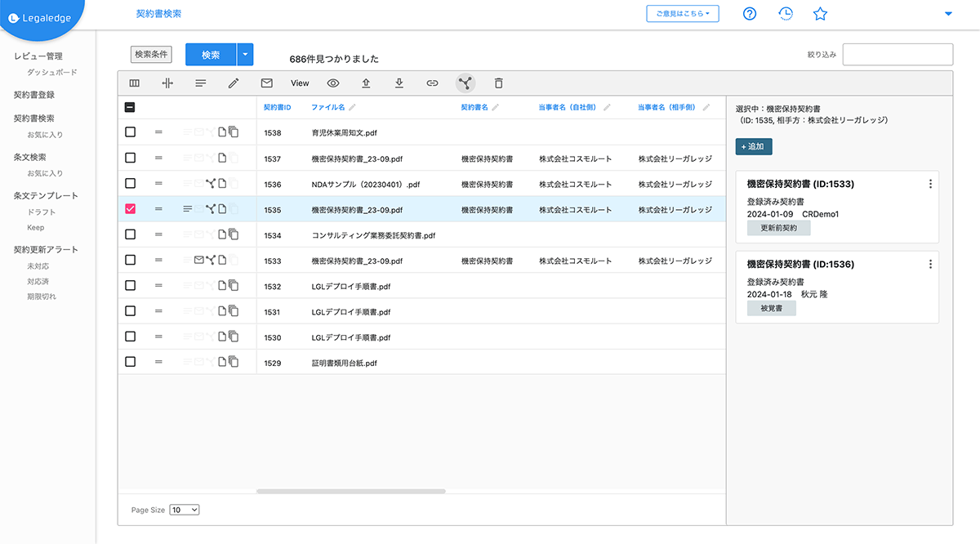Click the document icon in row 1537
Image resolution: width=980 pixels, height=544 pixels.
pos(221,158)
